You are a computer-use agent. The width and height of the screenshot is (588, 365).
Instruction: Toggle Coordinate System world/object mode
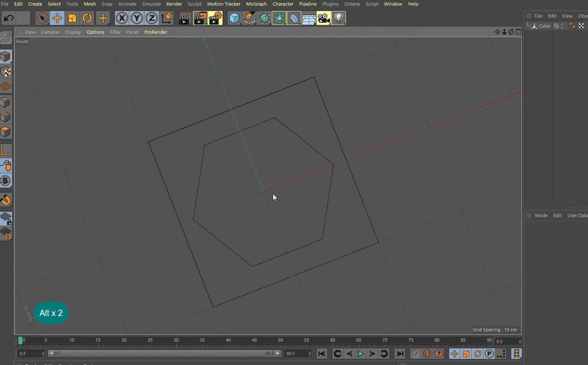[167, 18]
